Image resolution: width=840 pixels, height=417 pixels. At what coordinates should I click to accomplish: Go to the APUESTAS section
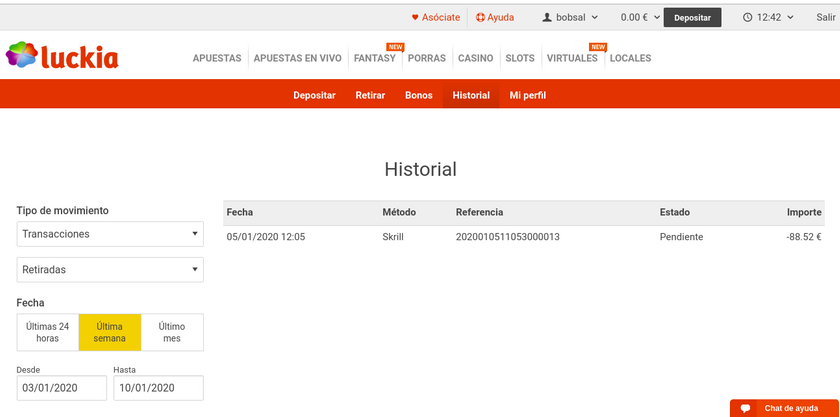(x=217, y=58)
